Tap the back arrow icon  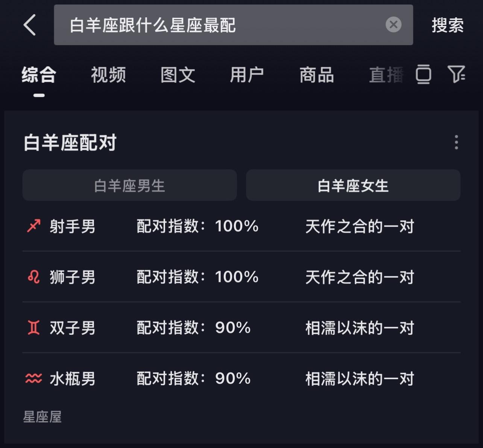(x=30, y=25)
